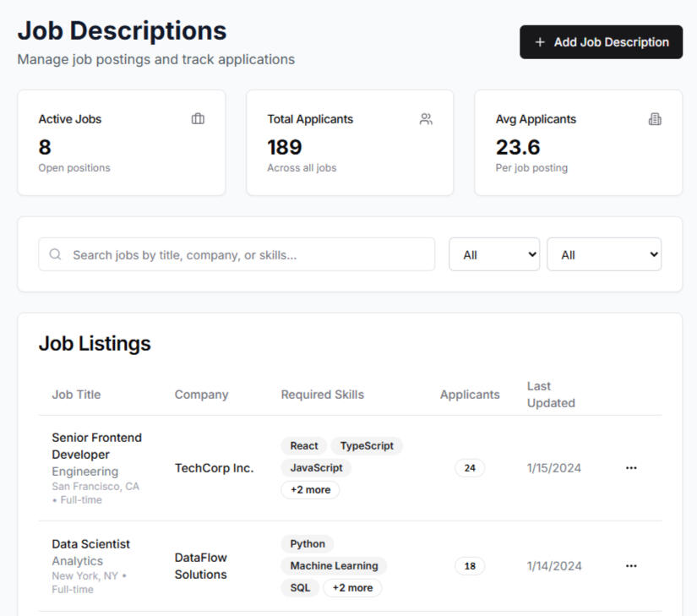
Task: Click plus icon on Add Job Description
Action: coord(540,42)
